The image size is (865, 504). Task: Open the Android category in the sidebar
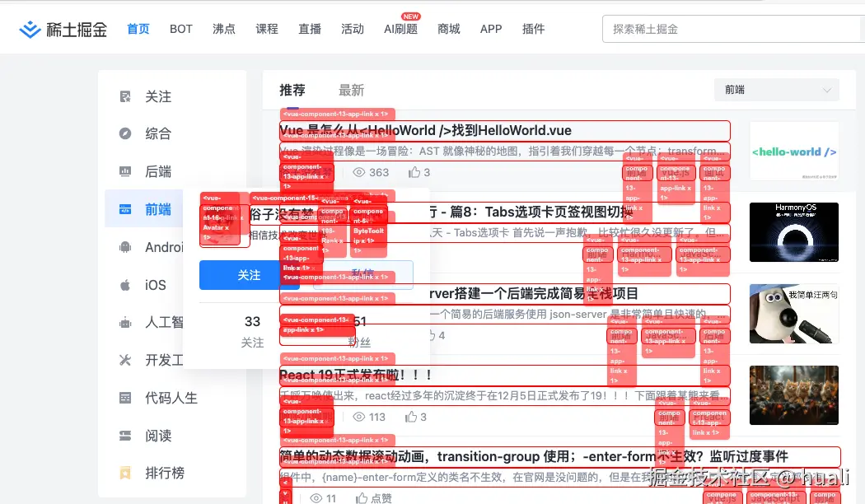(x=126, y=247)
